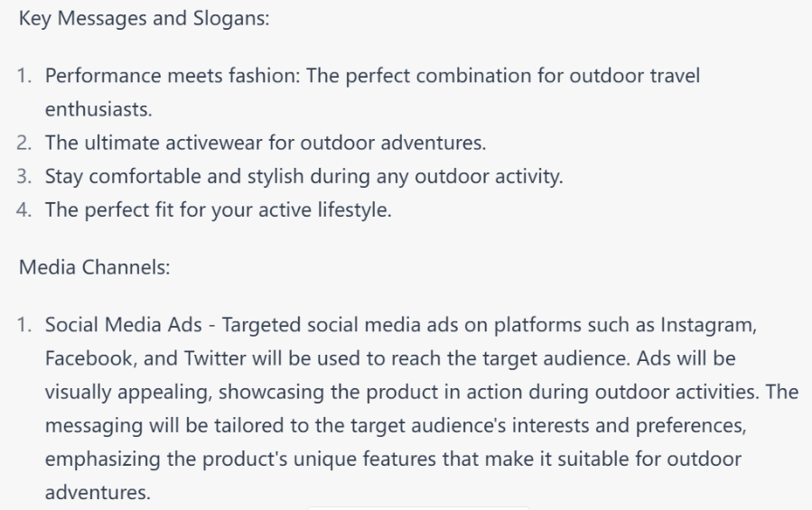Click the word 'Facebook' in the paragraph
This screenshot has height=510, width=812.
(x=91, y=358)
